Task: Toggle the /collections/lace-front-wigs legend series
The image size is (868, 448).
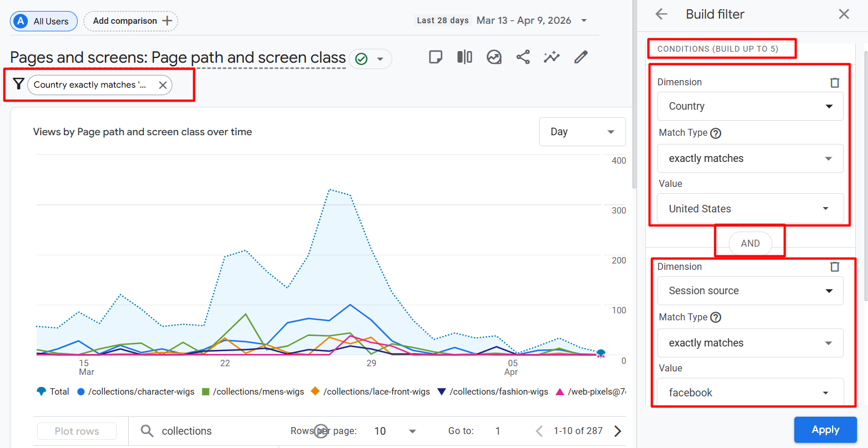Action: (371, 392)
